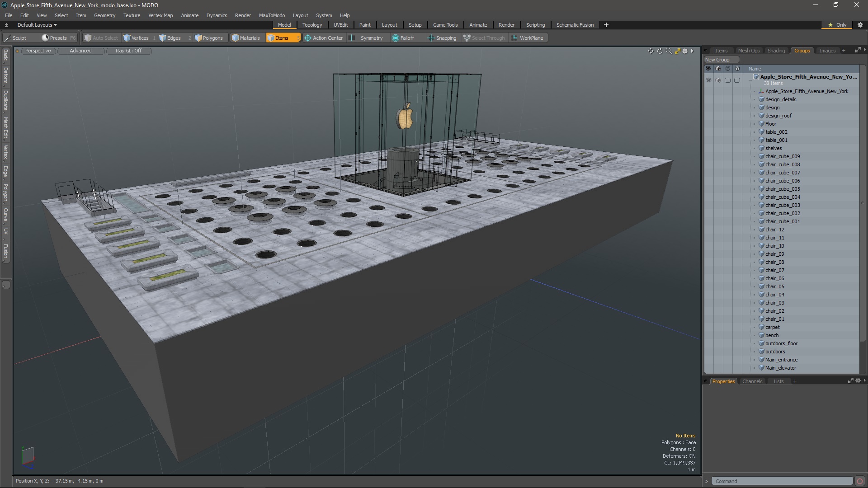Click the Command input field
The height and width of the screenshot is (488, 868).
(x=782, y=481)
